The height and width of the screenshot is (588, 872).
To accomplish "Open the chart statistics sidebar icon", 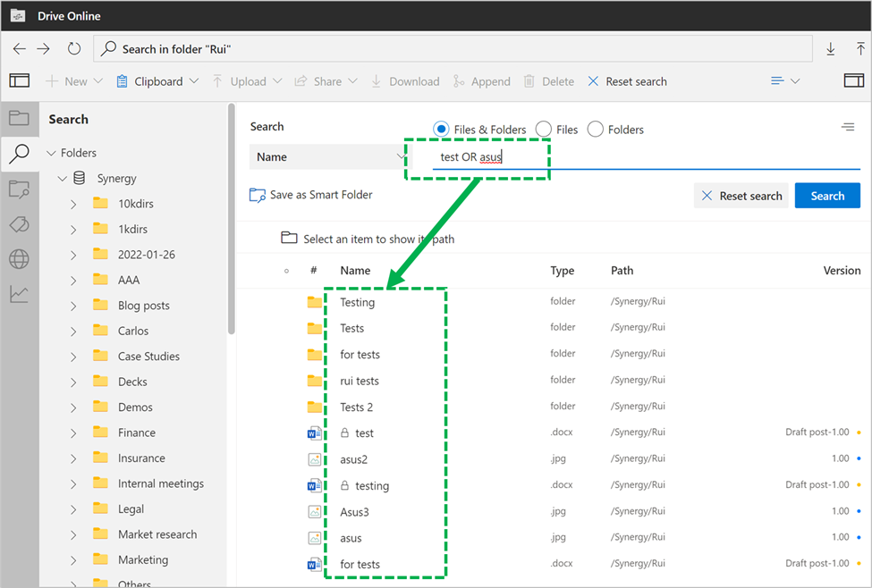I will 20,294.
